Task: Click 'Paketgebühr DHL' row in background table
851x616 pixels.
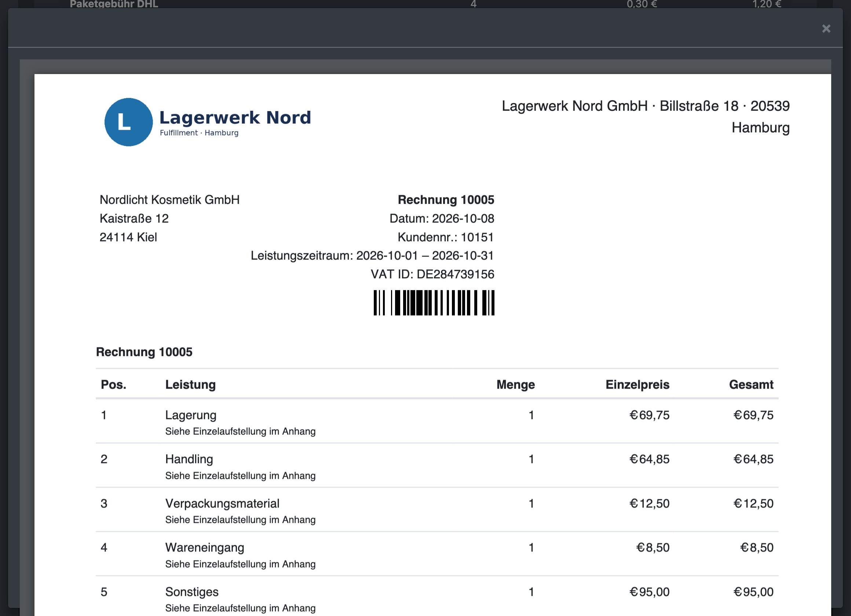Action: pyautogui.click(x=114, y=4)
